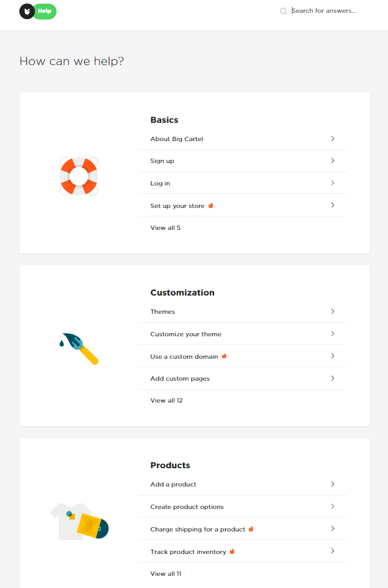This screenshot has width=388, height=588.
Task: Click green Help badge in header
Action: click(44, 12)
